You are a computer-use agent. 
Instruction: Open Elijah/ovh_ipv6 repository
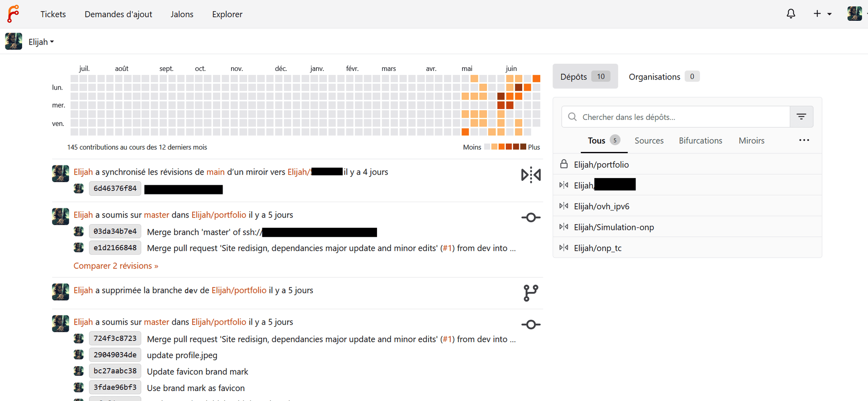click(x=601, y=206)
